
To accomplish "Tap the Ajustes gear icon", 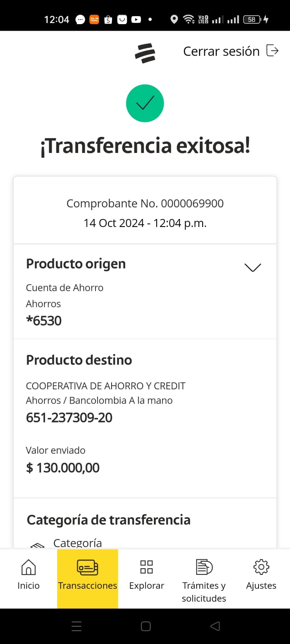I will point(261,567).
